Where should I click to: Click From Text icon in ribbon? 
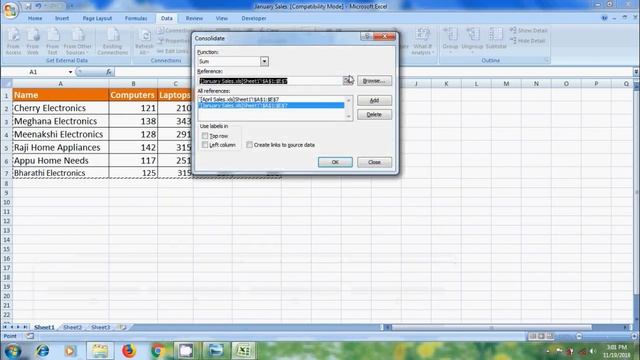(53, 40)
